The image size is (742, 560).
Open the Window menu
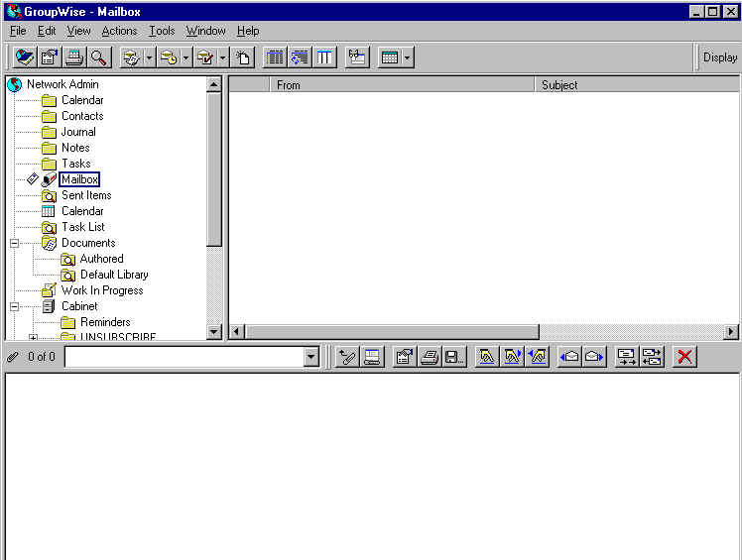tap(206, 31)
